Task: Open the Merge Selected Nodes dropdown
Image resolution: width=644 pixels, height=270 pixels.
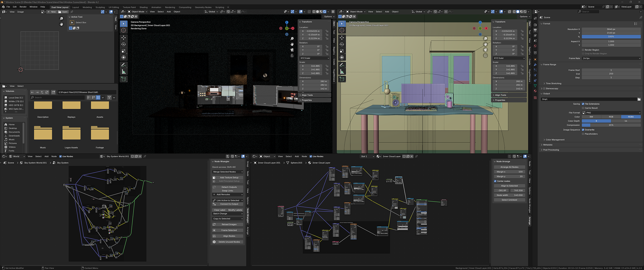Action: pyautogui.click(x=227, y=172)
